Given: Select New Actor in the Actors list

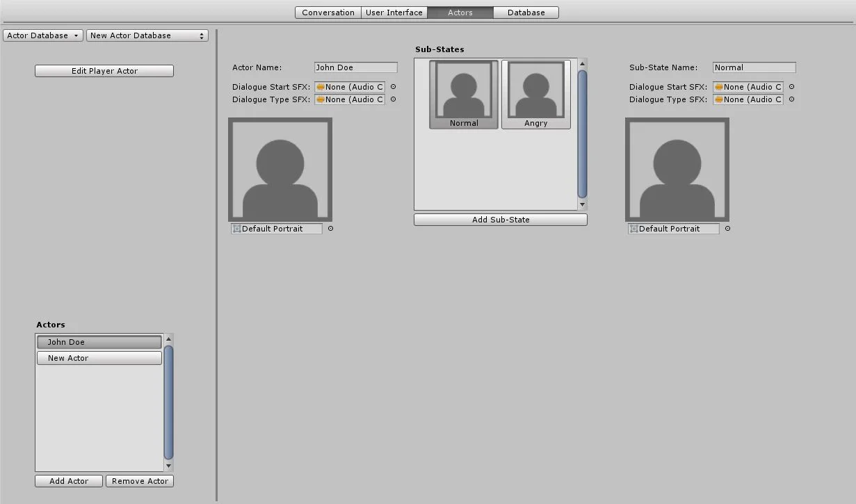Looking at the screenshot, I should pos(99,357).
